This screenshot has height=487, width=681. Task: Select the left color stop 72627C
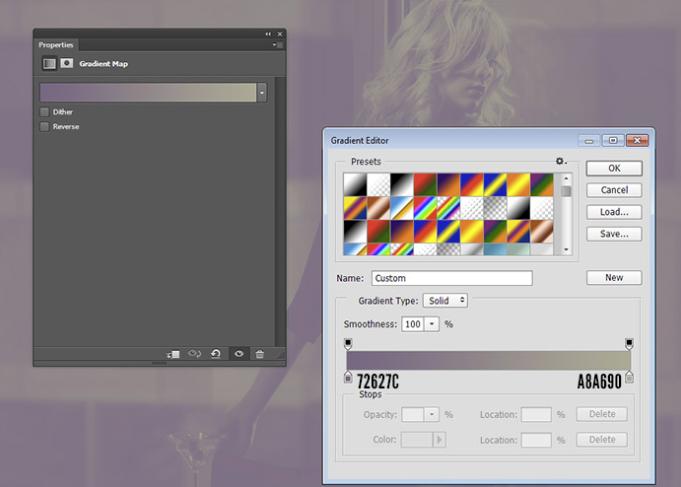[x=348, y=377]
